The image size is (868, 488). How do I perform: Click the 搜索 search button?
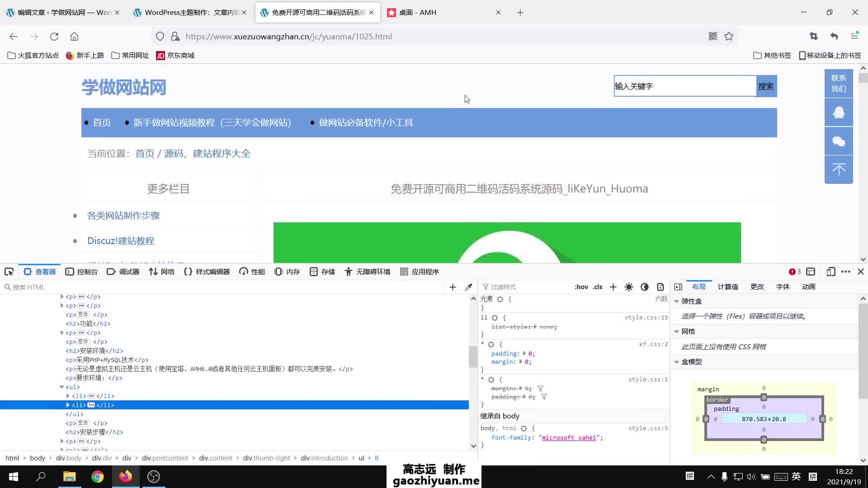(766, 86)
